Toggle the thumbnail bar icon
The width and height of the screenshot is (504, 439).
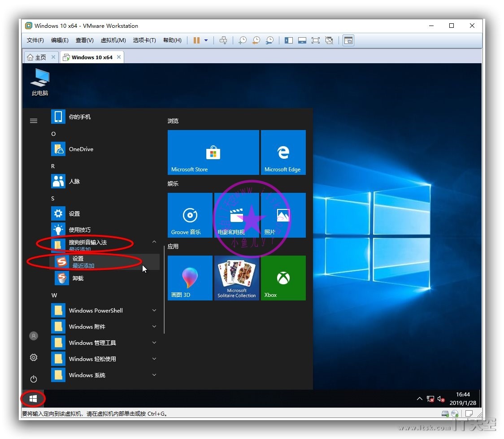pyautogui.click(x=302, y=40)
